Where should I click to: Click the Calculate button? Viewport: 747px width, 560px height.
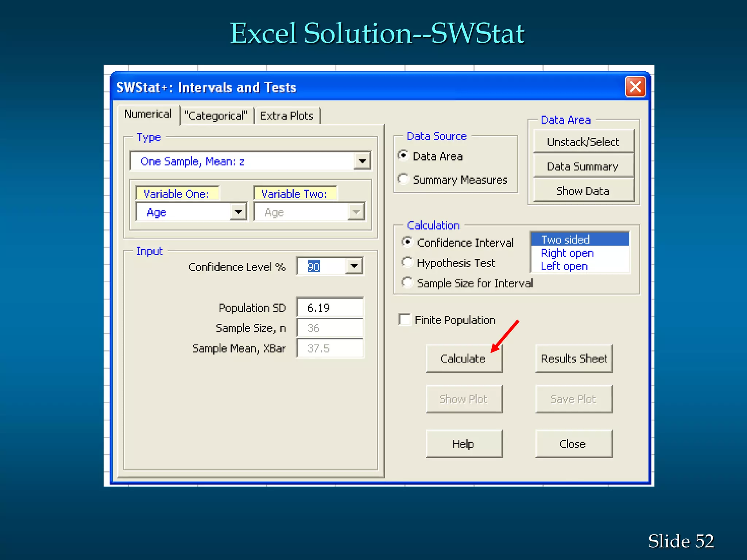tap(464, 358)
